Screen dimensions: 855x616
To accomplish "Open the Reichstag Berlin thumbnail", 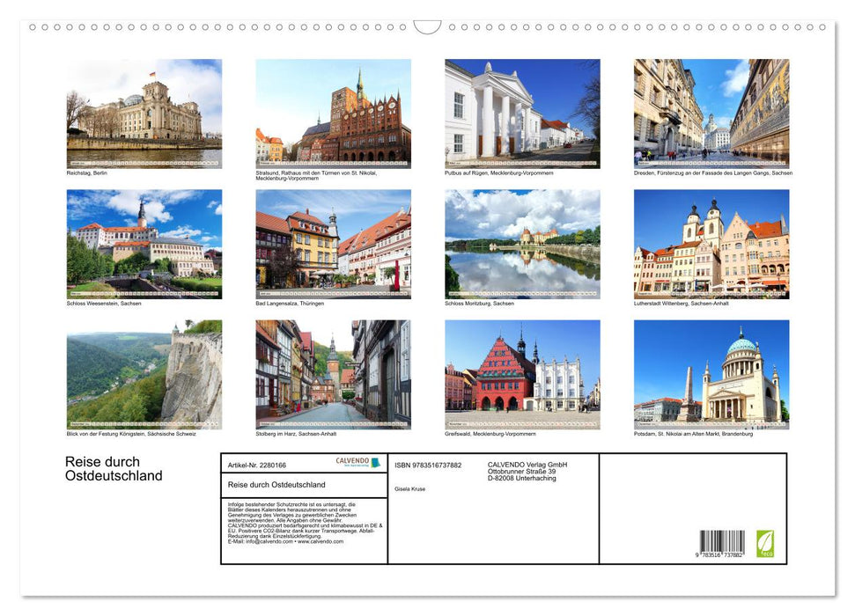I will (x=144, y=112).
